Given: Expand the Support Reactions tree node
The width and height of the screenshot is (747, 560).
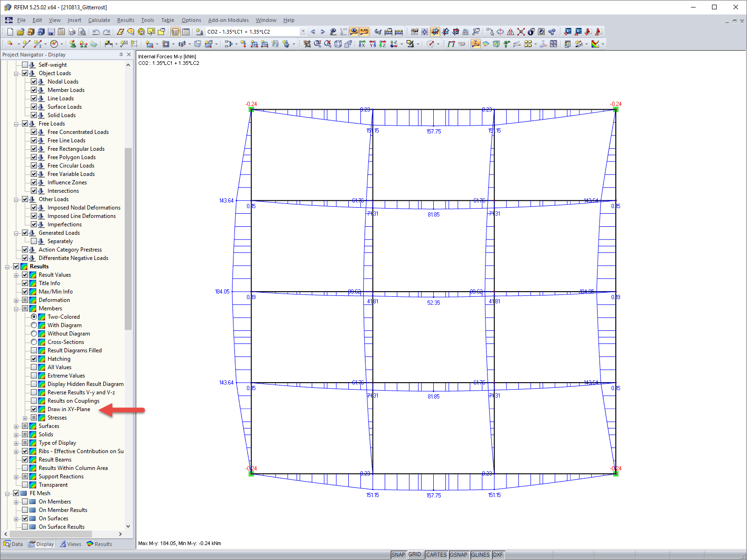Looking at the screenshot, I should (x=16, y=476).
